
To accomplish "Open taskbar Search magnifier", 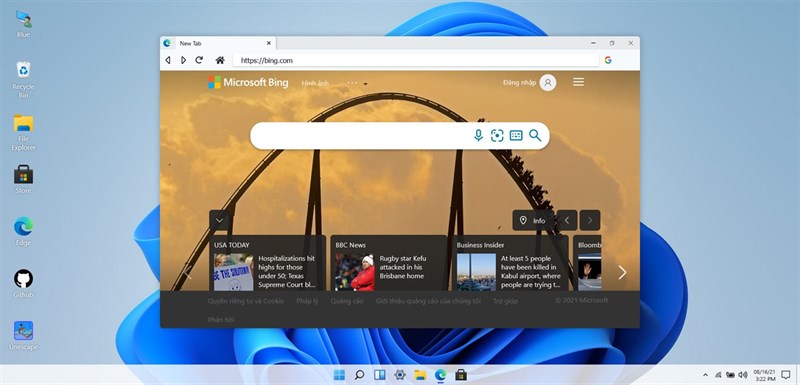I will [x=360, y=375].
